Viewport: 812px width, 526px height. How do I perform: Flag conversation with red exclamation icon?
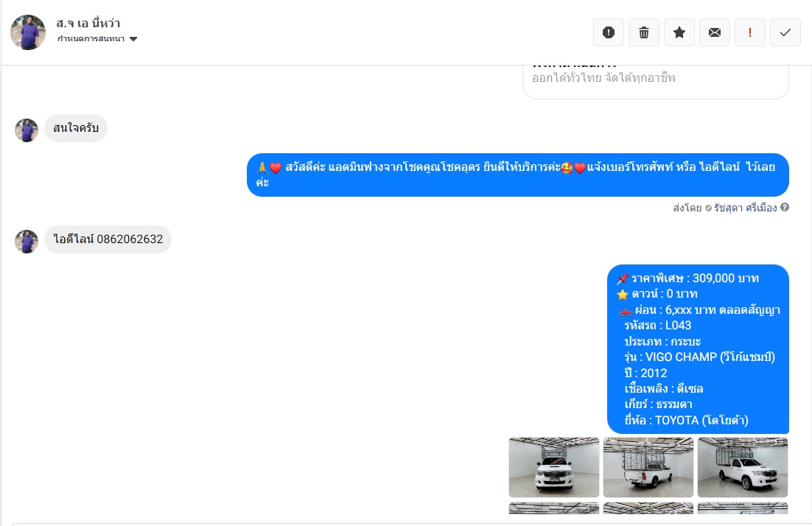750,32
